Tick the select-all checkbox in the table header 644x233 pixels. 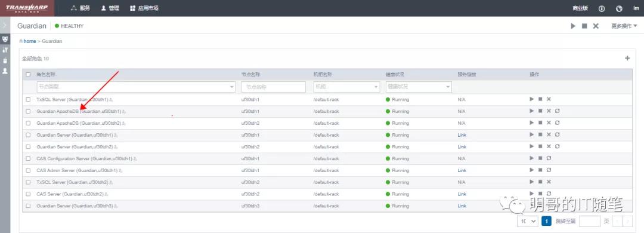[28, 75]
